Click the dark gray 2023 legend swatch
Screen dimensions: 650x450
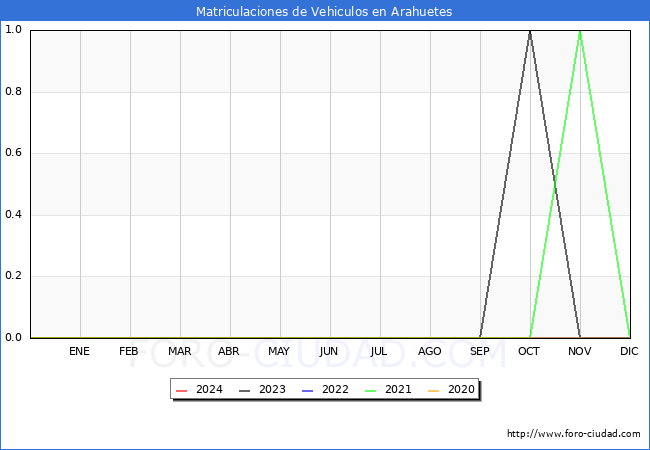tap(245, 391)
